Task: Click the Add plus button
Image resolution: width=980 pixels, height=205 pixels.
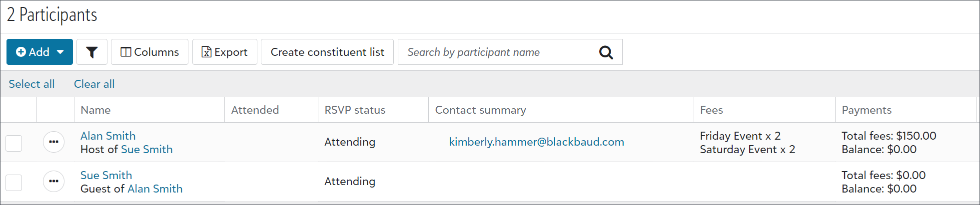Action: pos(33,52)
